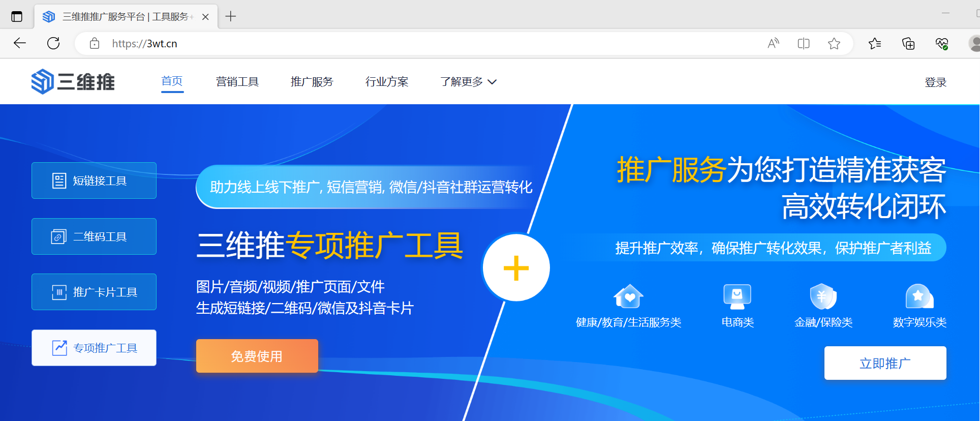980x421 pixels.
Task: Open browser Collections
Action: pyautogui.click(x=908, y=44)
